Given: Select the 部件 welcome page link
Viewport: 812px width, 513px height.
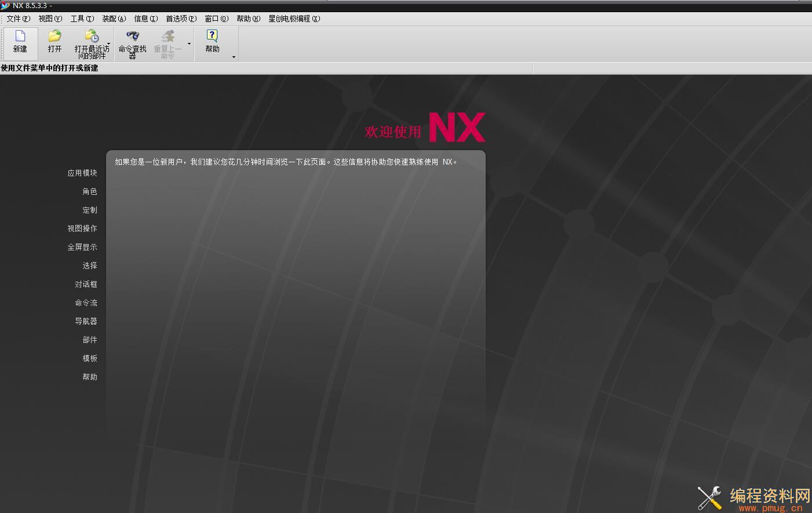Looking at the screenshot, I should (90, 340).
